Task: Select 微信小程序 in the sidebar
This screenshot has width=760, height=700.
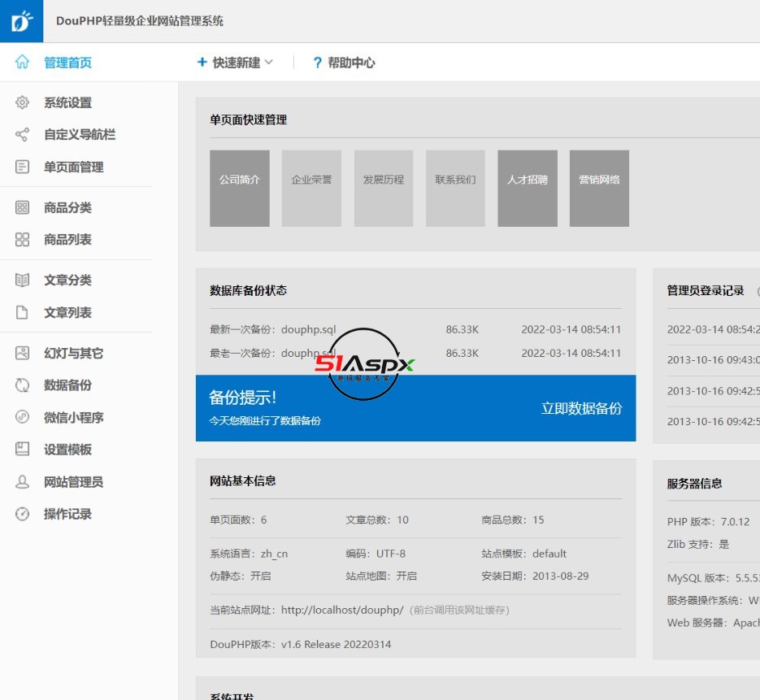Action: click(73, 418)
